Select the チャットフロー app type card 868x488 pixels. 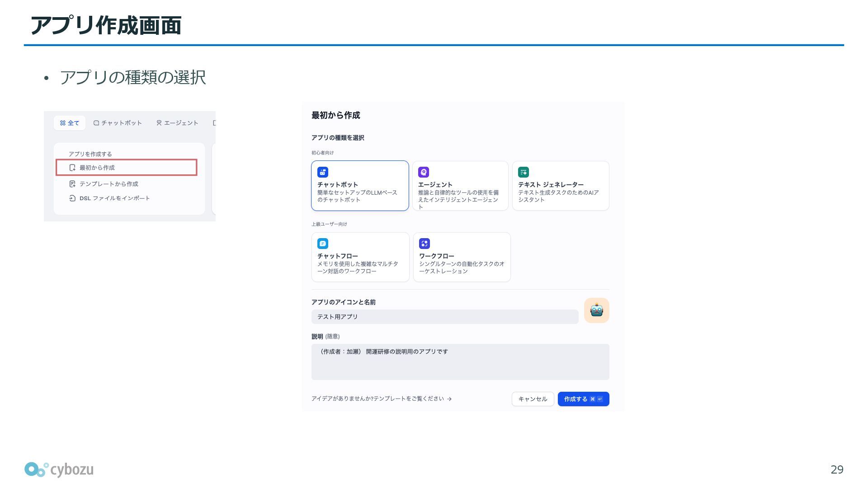360,257
